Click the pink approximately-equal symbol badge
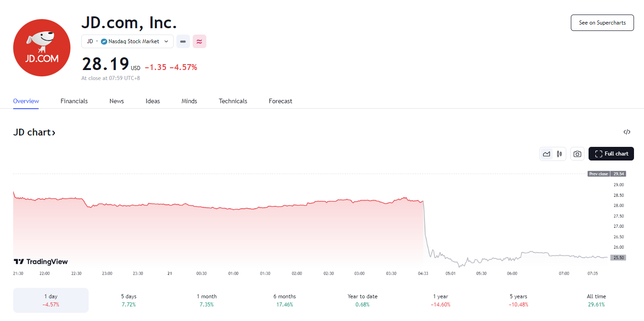The width and height of the screenshot is (644, 321). [x=199, y=41]
